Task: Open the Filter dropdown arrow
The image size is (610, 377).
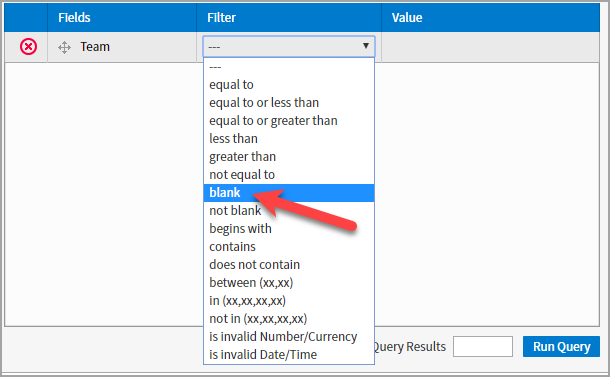Action: coord(366,46)
